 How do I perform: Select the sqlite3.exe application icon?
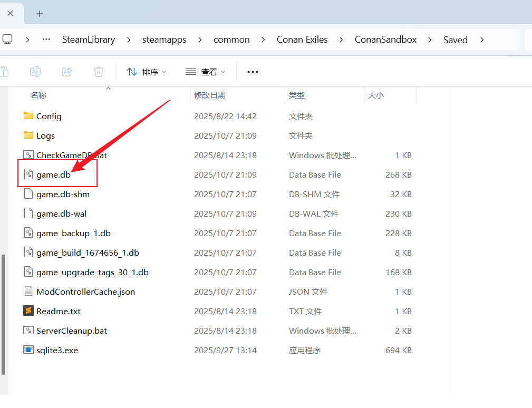click(x=28, y=350)
